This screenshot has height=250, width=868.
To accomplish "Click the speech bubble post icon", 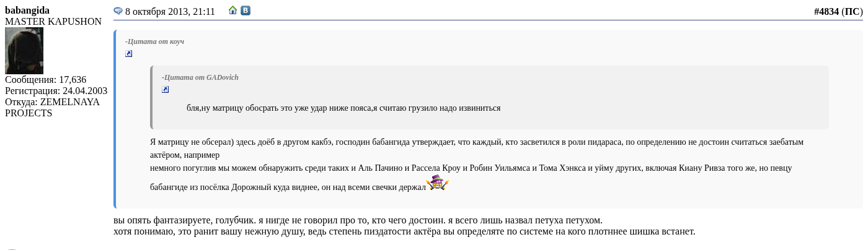I will (118, 11).
